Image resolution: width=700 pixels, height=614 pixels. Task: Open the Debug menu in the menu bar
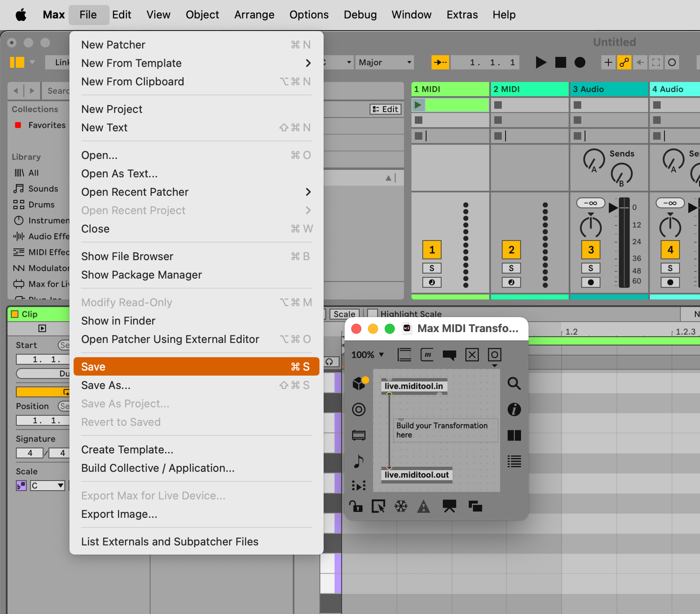point(360,15)
